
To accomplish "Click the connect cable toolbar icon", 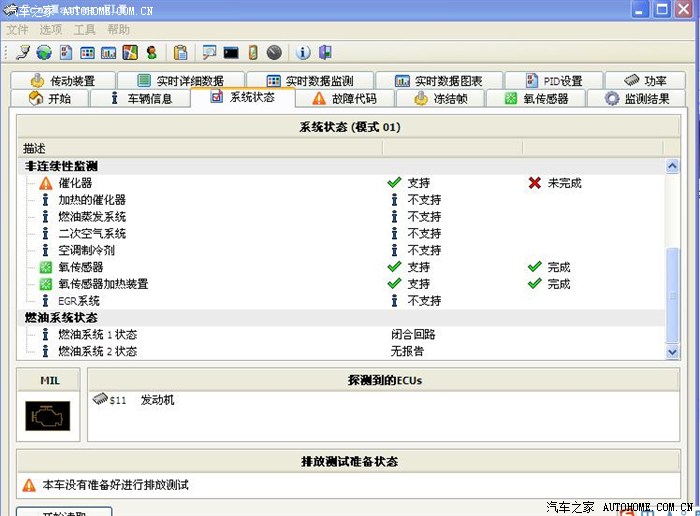I will click(24, 52).
